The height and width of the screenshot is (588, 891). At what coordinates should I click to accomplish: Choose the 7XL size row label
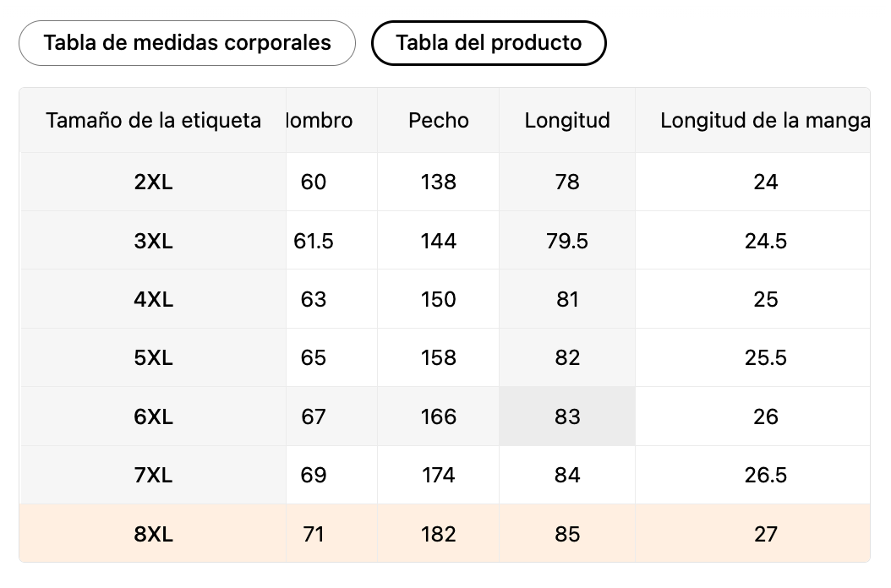(x=153, y=476)
